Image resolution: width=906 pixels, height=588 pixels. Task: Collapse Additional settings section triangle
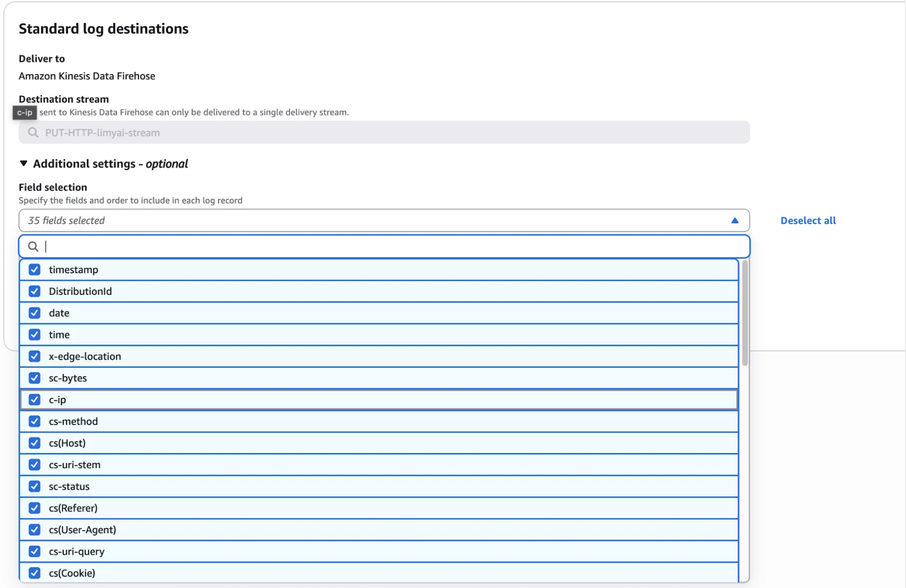coord(23,163)
